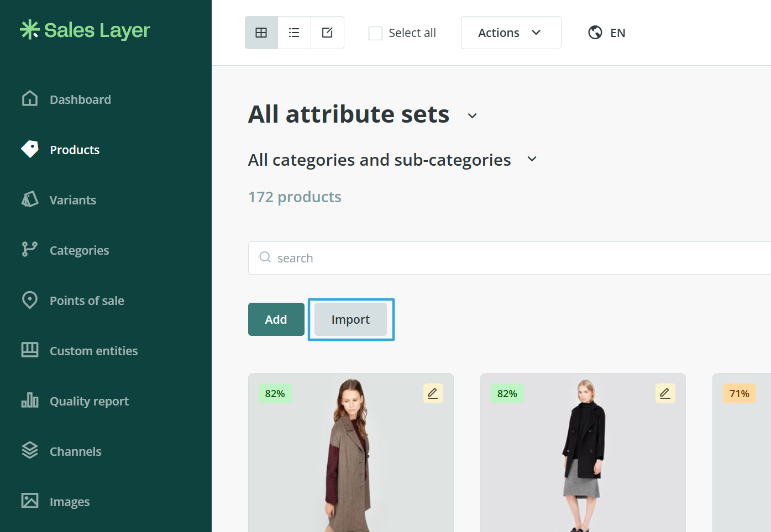This screenshot has height=532, width=771.
Task: Click the Channels layers icon
Action: (30, 450)
